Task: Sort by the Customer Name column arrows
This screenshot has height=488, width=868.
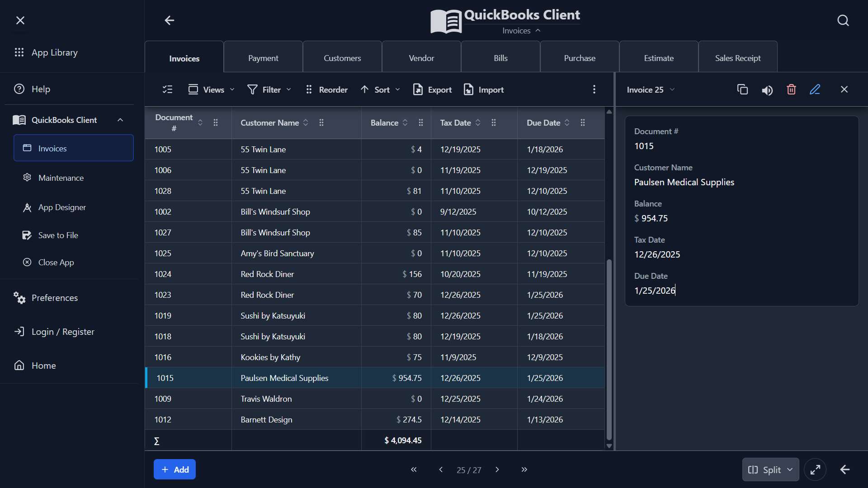Action: pyautogui.click(x=306, y=122)
